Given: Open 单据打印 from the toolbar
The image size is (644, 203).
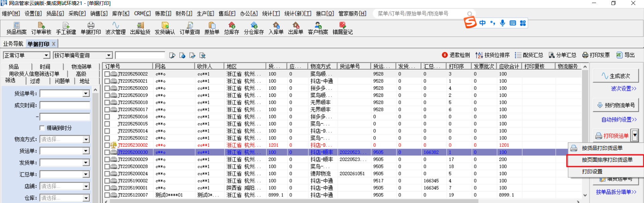Looking at the screenshot, I should click(x=91, y=28).
